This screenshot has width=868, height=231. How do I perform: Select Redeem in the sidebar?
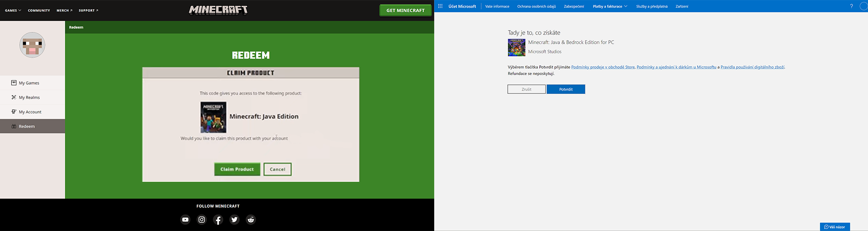click(32, 126)
